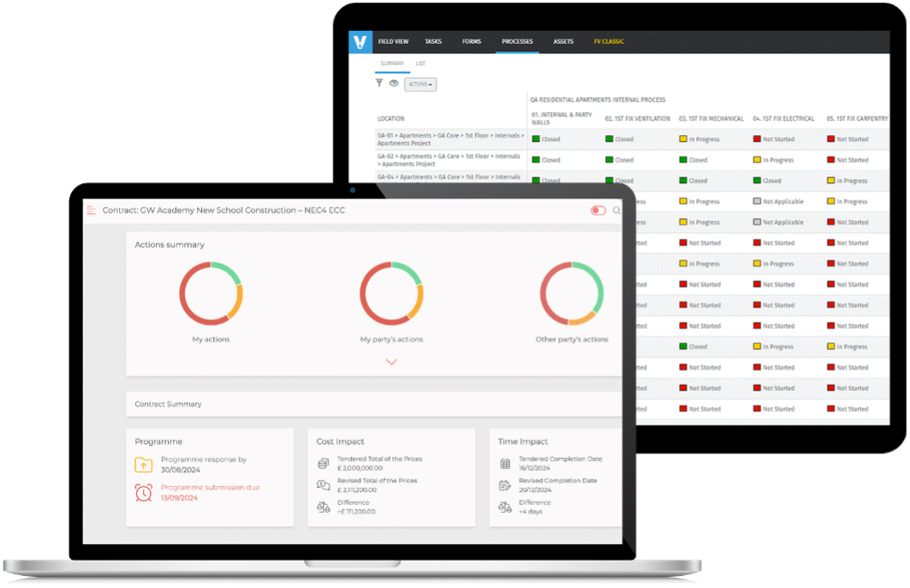The image size is (910, 588).
Task: Open the hamburger menu beside Contract title
Action: tap(91, 210)
